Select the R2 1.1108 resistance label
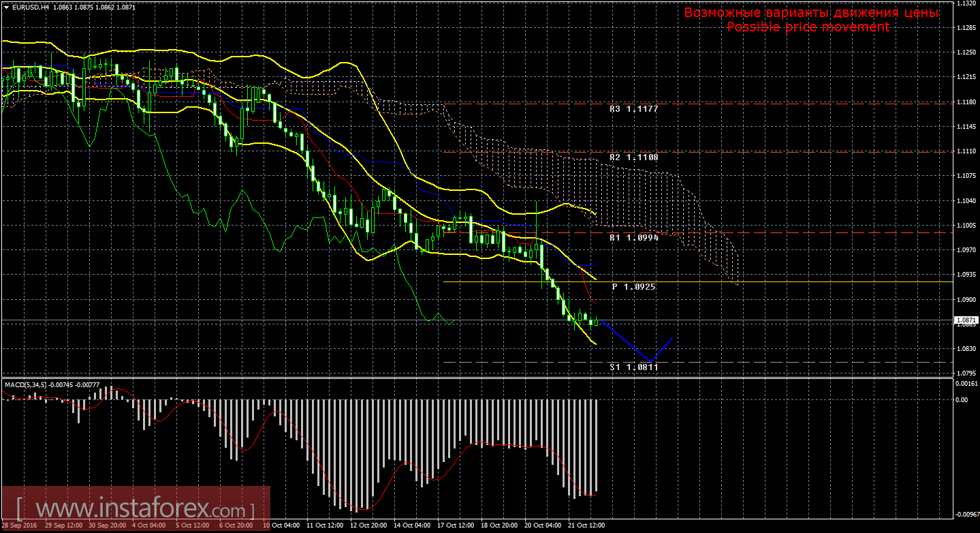980x533 pixels. tap(633, 157)
